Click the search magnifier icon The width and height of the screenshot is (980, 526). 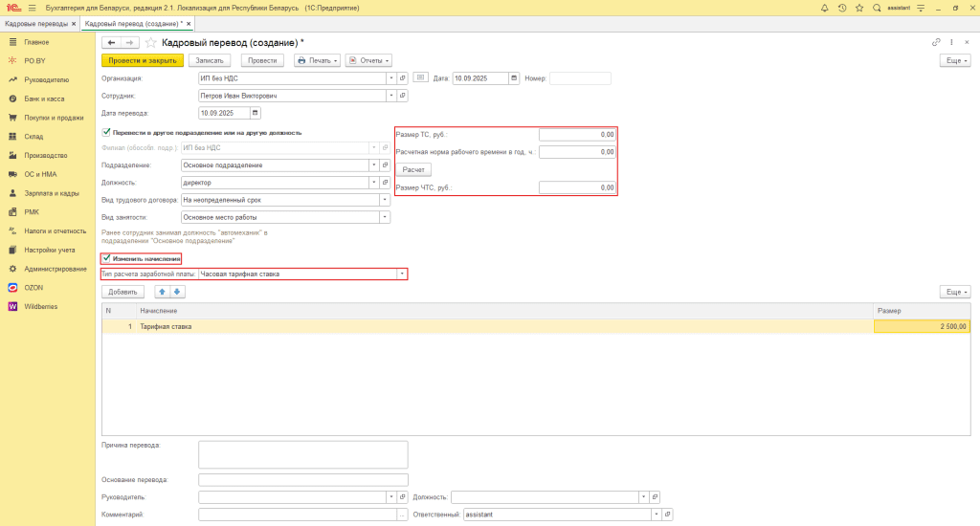click(x=877, y=8)
